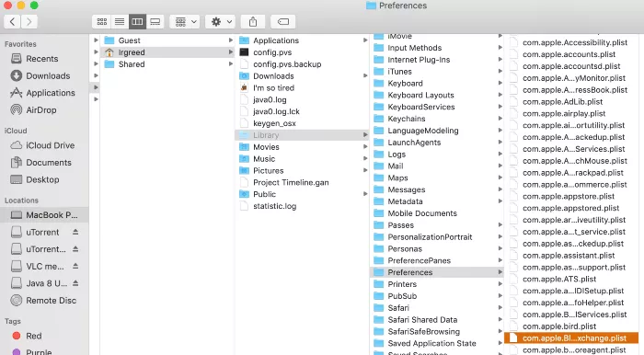Switch to icon view
644x355 pixels.
click(102, 22)
